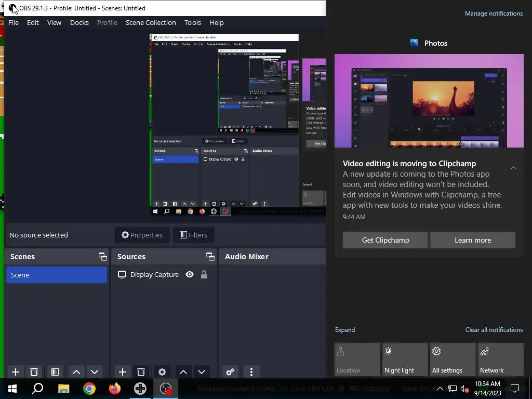Open the Tools menu
This screenshot has width=532, height=399.
pyautogui.click(x=193, y=22)
